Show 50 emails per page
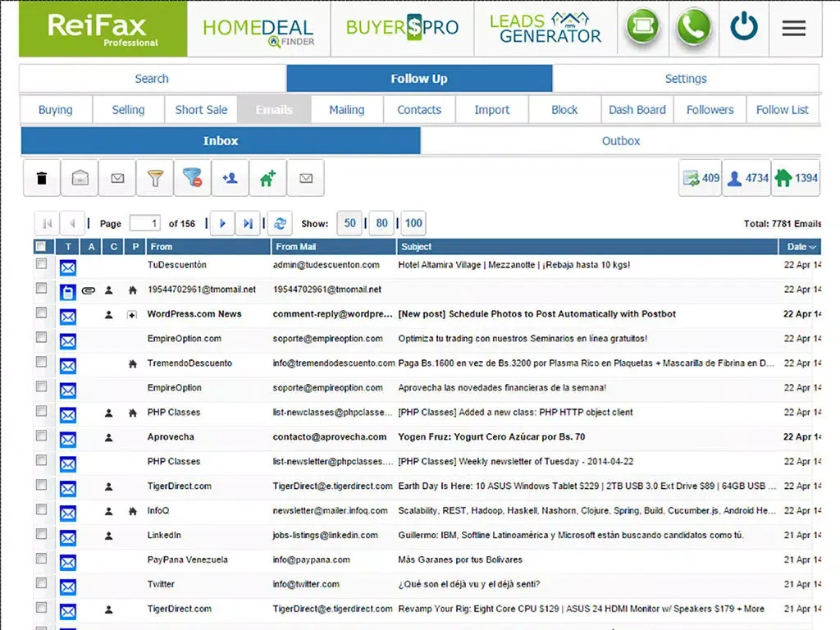The width and height of the screenshot is (840, 630). point(349,223)
